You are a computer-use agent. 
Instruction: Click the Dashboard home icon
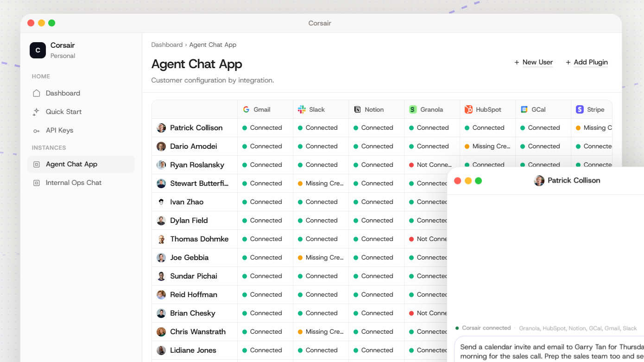[36, 93]
